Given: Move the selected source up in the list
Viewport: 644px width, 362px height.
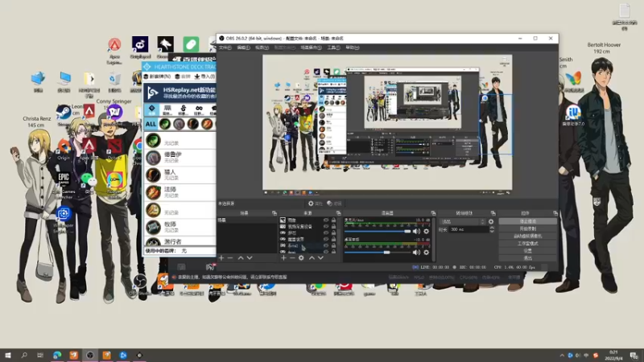Looking at the screenshot, I should click(312, 257).
